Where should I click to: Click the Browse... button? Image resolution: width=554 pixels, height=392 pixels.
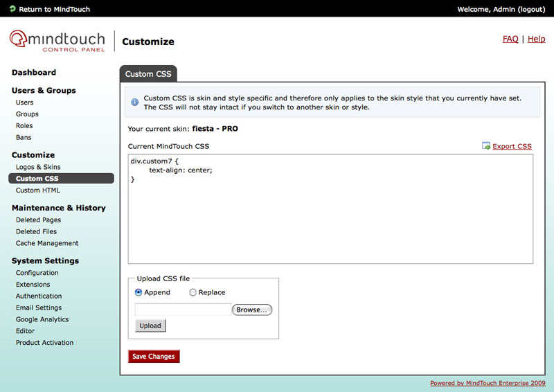(x=252, y=310)
